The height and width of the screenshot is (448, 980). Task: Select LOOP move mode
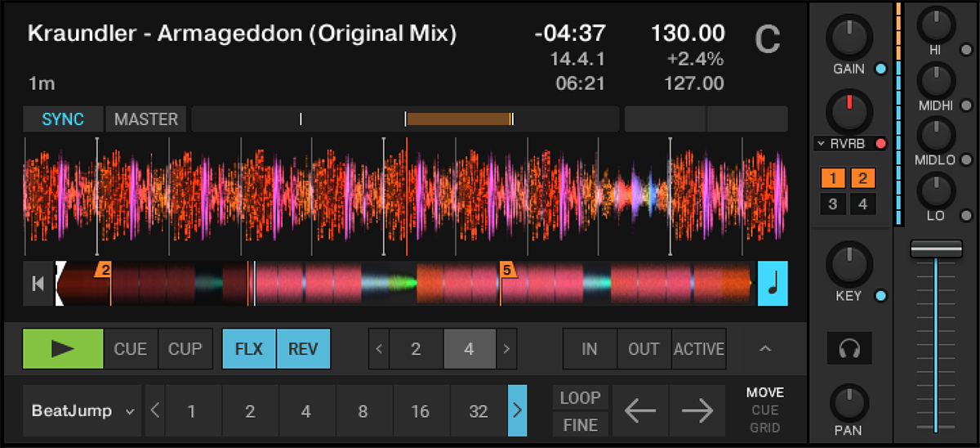[x=580, y=398]
